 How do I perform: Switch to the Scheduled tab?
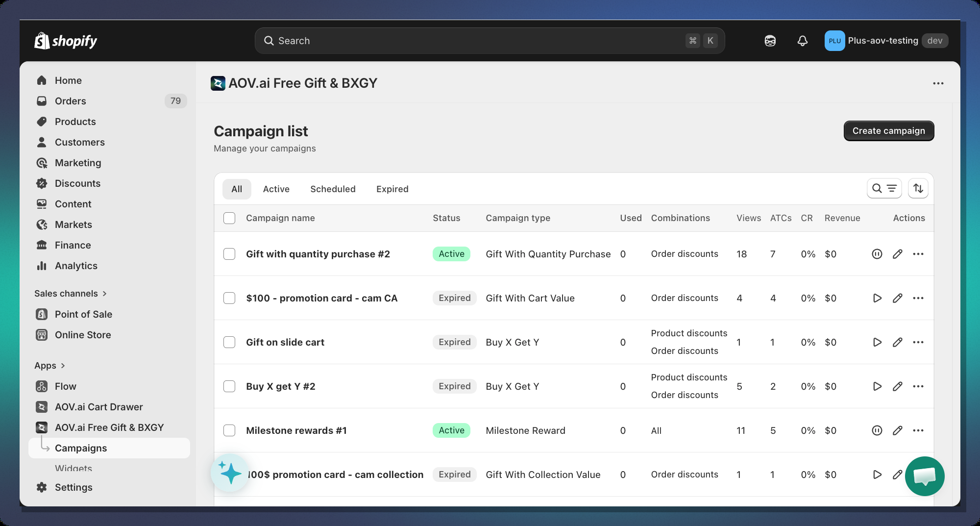point(333,189)
